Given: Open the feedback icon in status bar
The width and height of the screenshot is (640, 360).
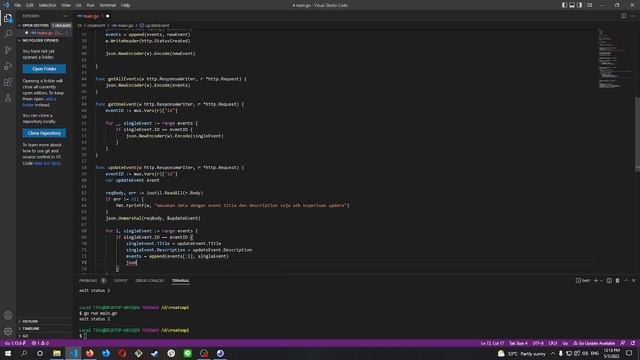Looking at the screenshot, I should [623, 343].
